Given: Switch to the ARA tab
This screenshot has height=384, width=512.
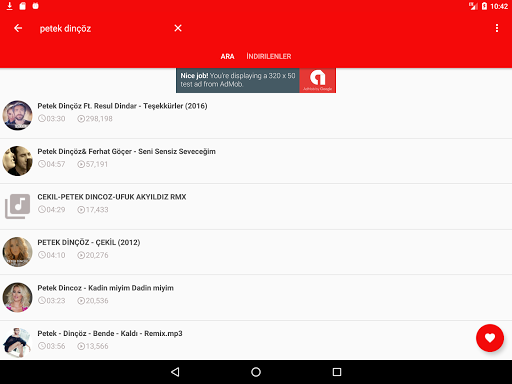Looking at the screenshot, I should tap(227, 56).
